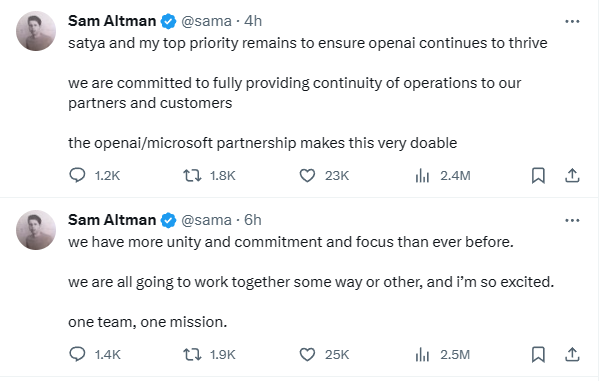Viewport: 604px width, 381px height.
Task: Bookmark the openai/microsoft partnership tweet
Action: (x=538, y=176)
